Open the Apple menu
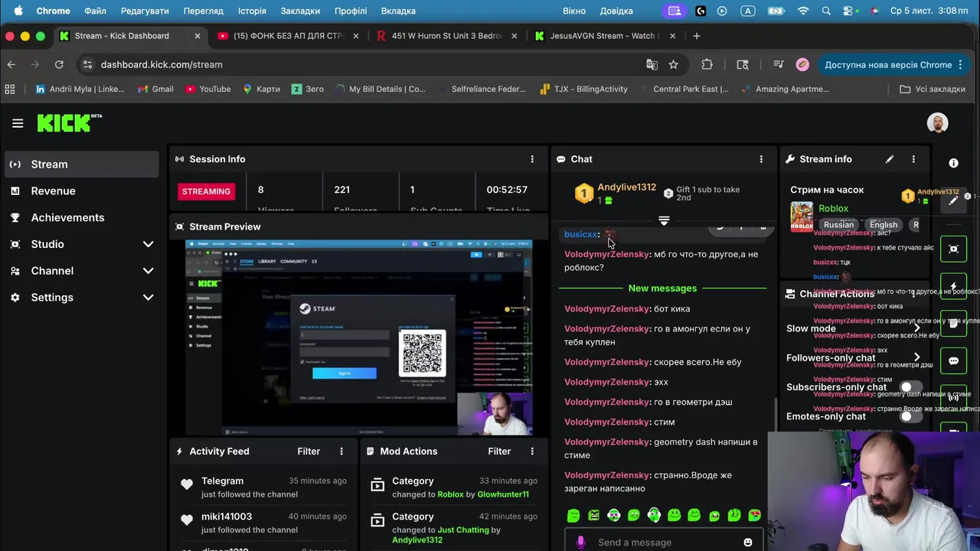Image resolution: width=980 pixels, height=551 pixels. (18, 11)
